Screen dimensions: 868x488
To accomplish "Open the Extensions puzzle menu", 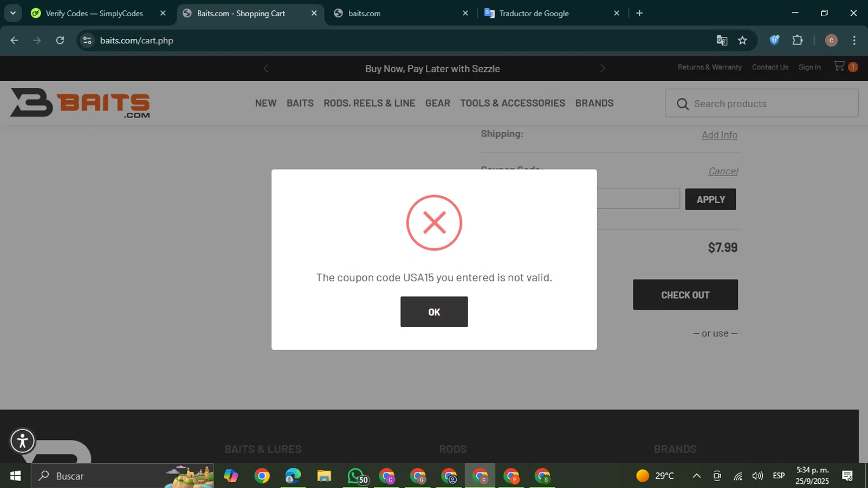I will (797, 40).
